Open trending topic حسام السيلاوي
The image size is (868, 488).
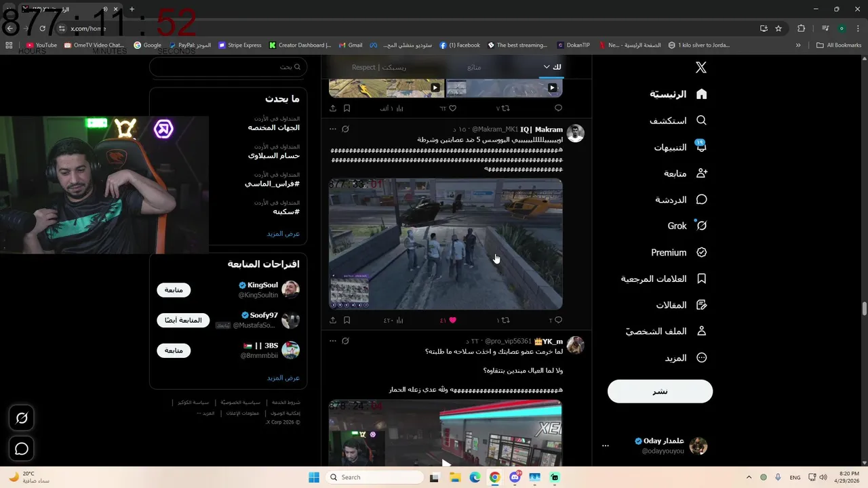(x=274, y=156)
